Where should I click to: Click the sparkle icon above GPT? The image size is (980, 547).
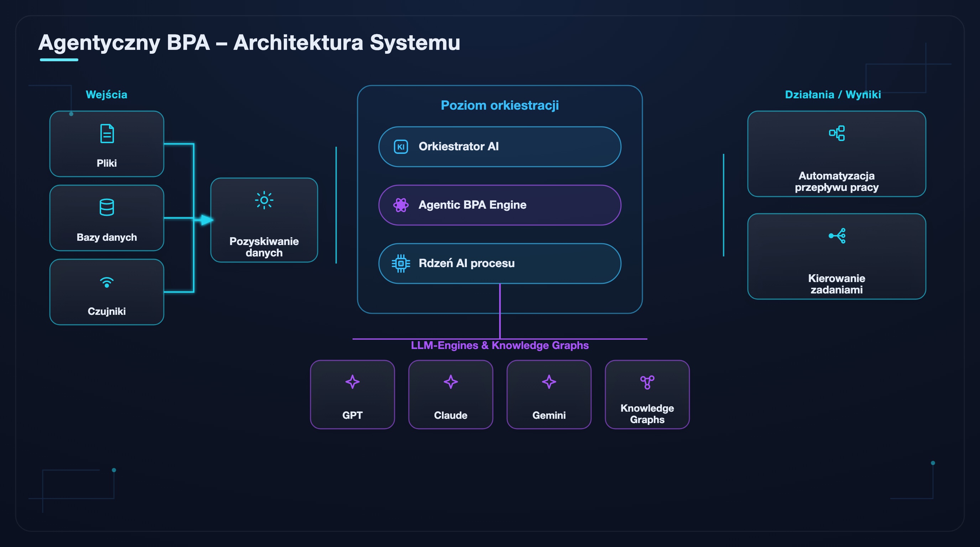tap(352, 381)
